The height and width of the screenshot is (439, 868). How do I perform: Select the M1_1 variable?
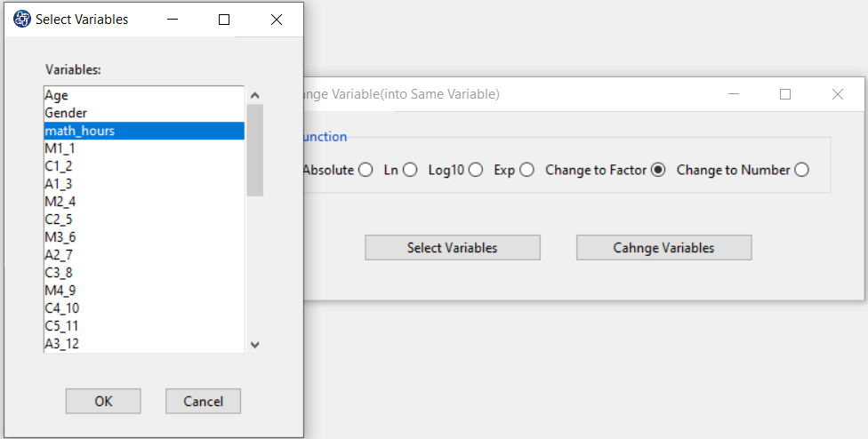pos(144,148)
